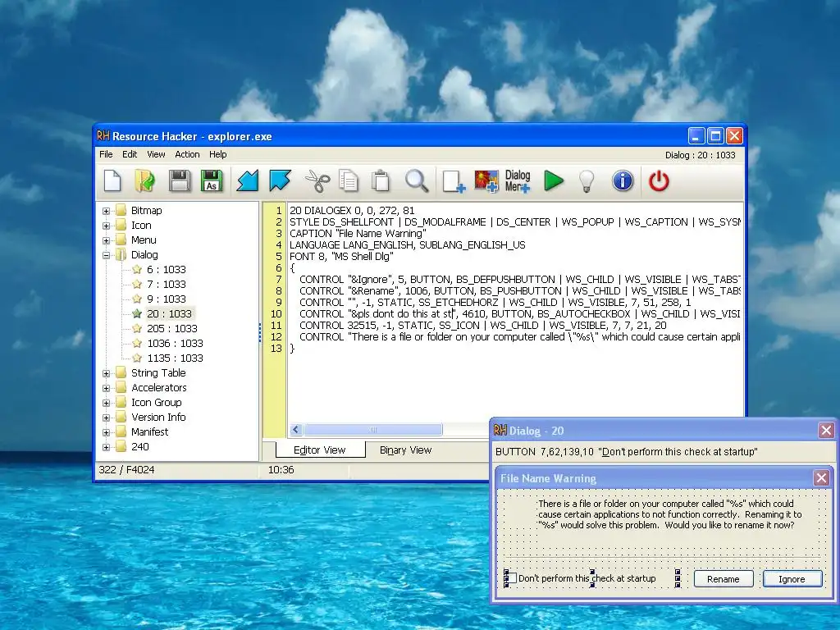Image resolution: width=840 pixels, height=630 pixels.
Task: Click the 10:36 cursor position status
Action: (x=281, y=470)
